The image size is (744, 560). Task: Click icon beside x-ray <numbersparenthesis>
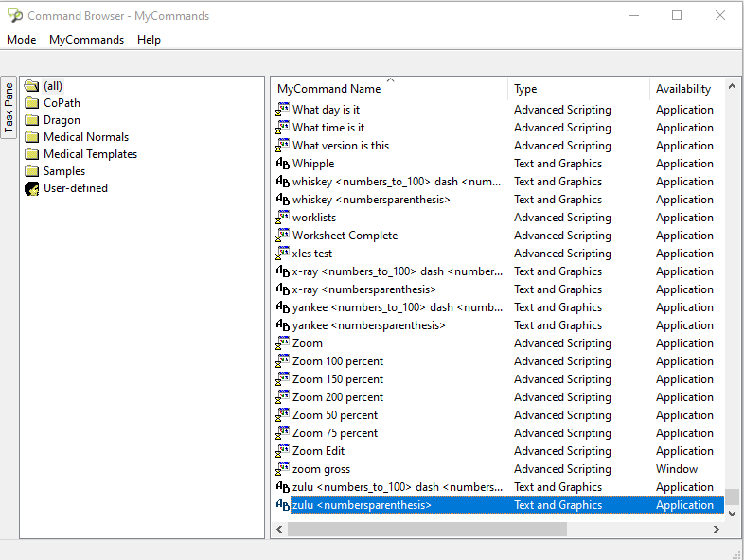click(x=283, y=289)
